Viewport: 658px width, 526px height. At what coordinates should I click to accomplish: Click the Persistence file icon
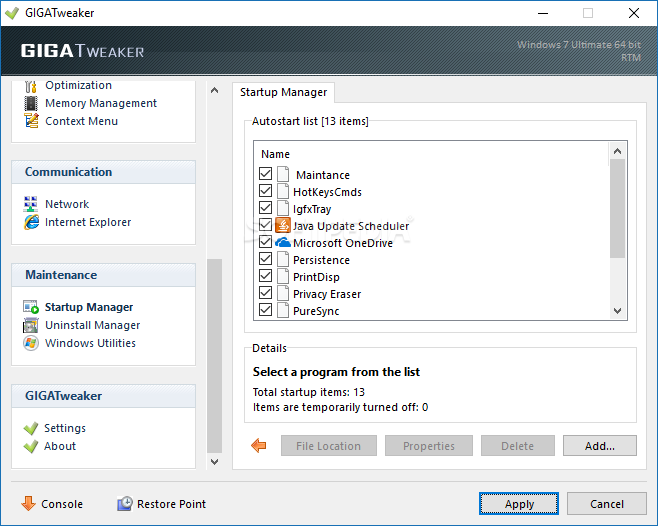[x=283, y=259]
